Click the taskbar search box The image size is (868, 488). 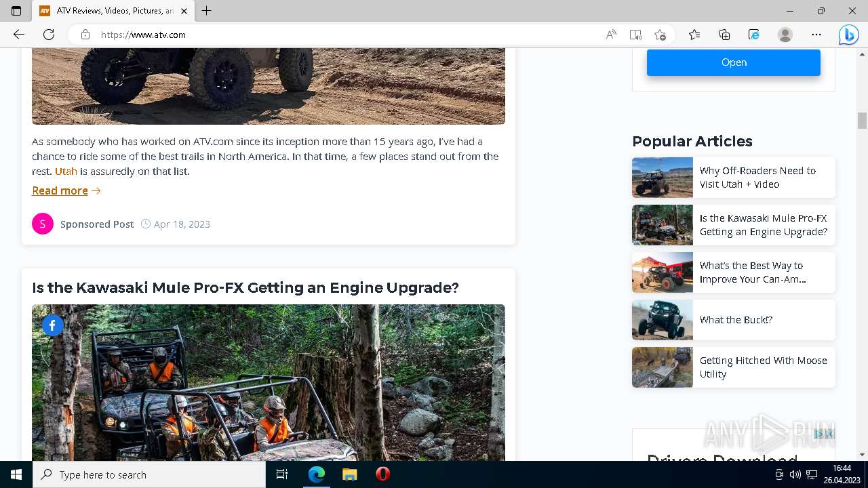click(x=149, y=474)
